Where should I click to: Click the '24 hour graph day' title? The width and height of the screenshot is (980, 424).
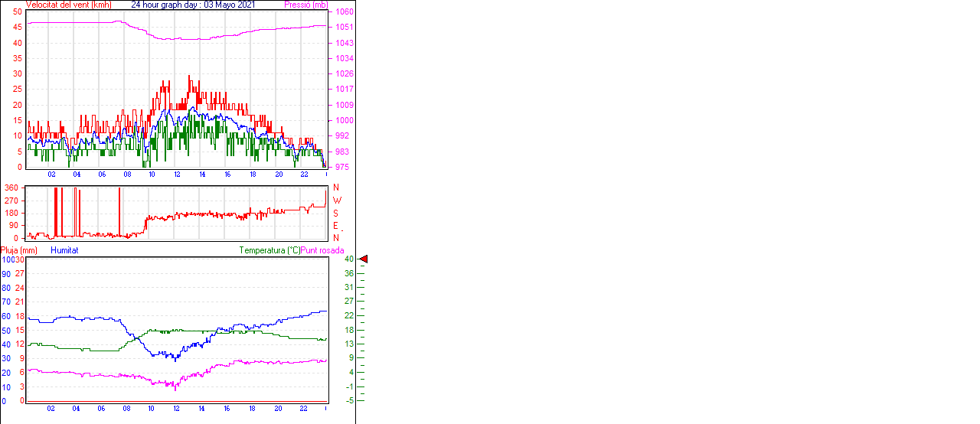193,5
